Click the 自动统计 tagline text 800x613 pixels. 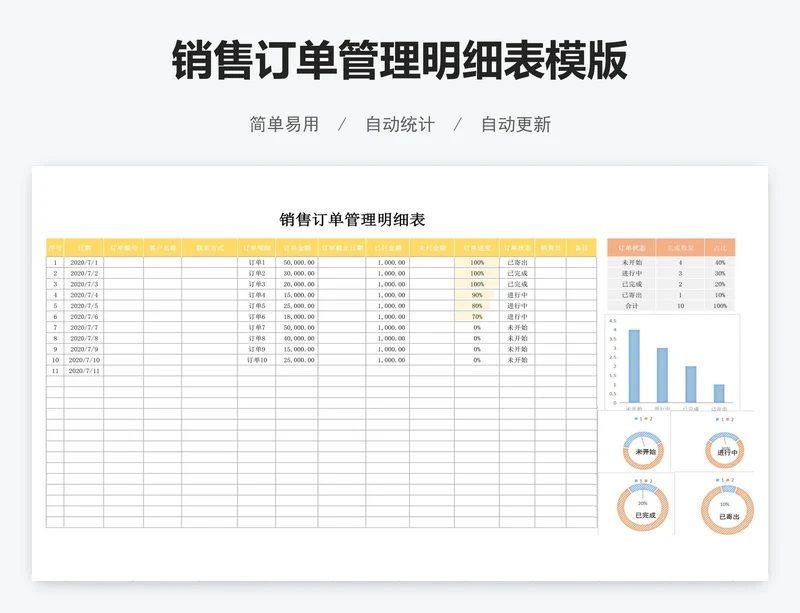pos(400,124)
